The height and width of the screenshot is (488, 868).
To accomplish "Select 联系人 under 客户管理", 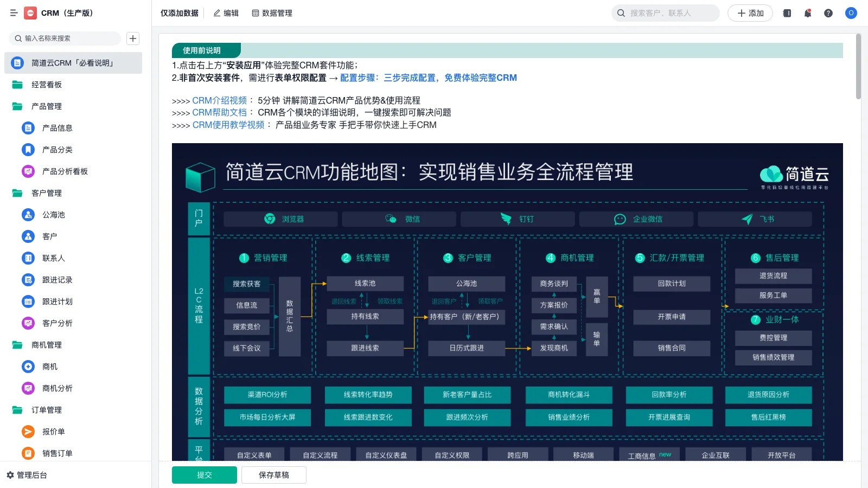I will pos(54,258).
